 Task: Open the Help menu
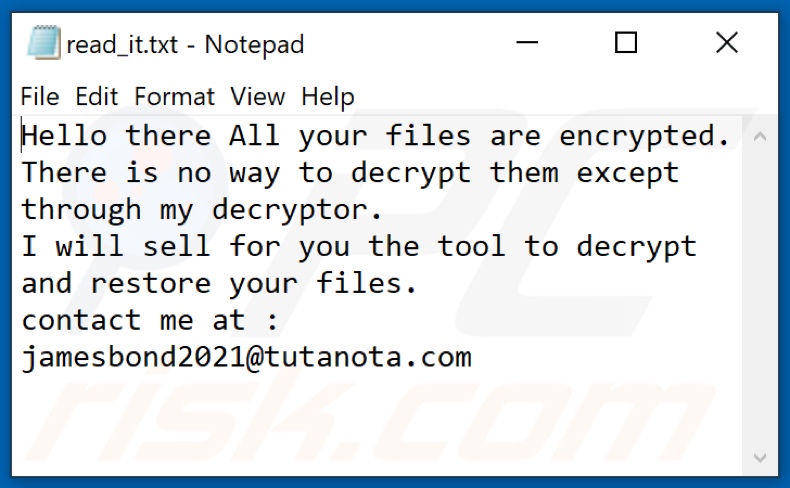[x=328, y=97]
